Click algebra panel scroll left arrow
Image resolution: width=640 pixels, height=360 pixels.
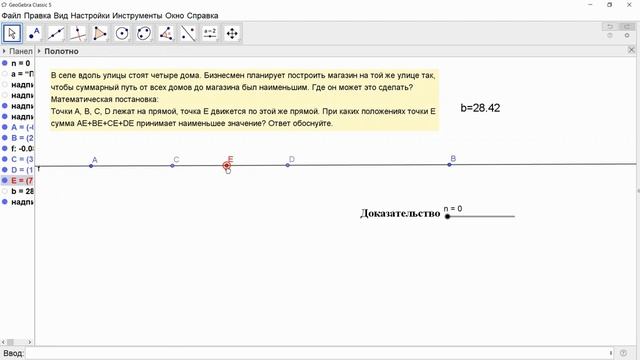click(3, 342)
